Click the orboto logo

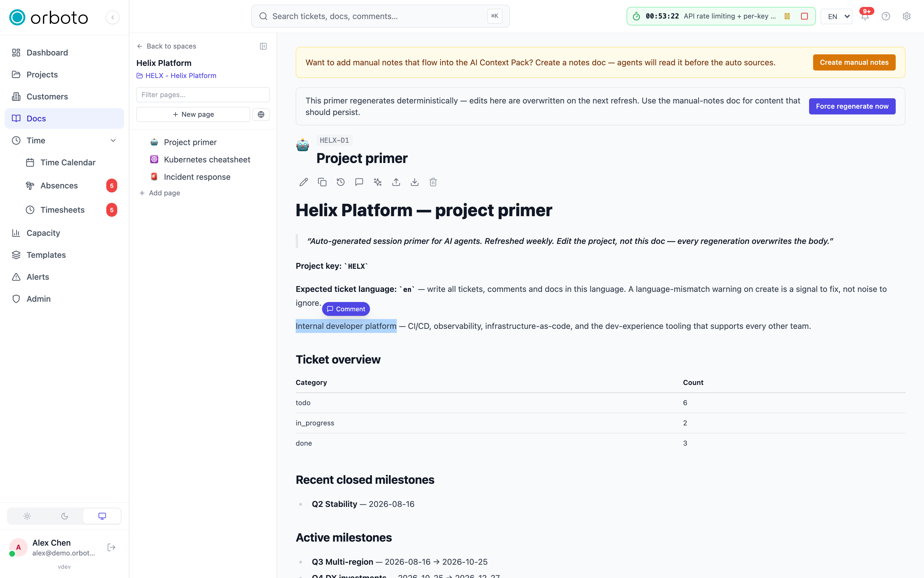pyautogui.click(x=49, y=17)
